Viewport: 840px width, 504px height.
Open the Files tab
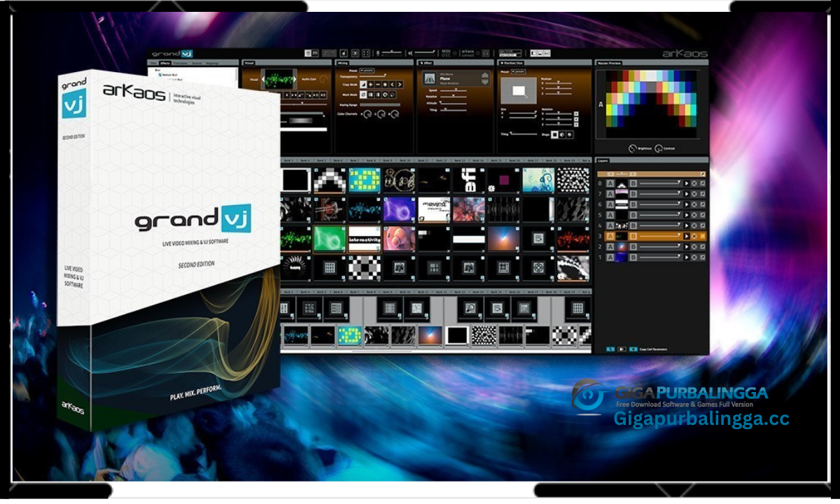[x=153, y=63]
